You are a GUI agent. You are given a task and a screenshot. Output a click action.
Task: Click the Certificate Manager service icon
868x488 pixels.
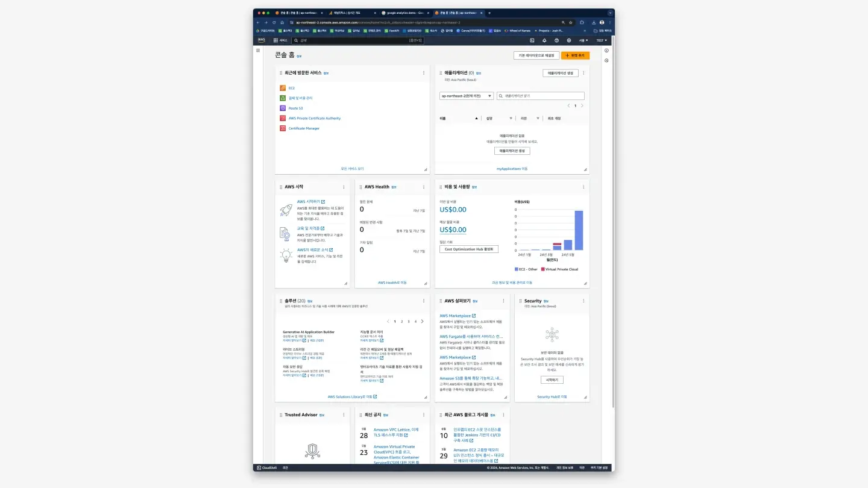[x=283, y=128]
